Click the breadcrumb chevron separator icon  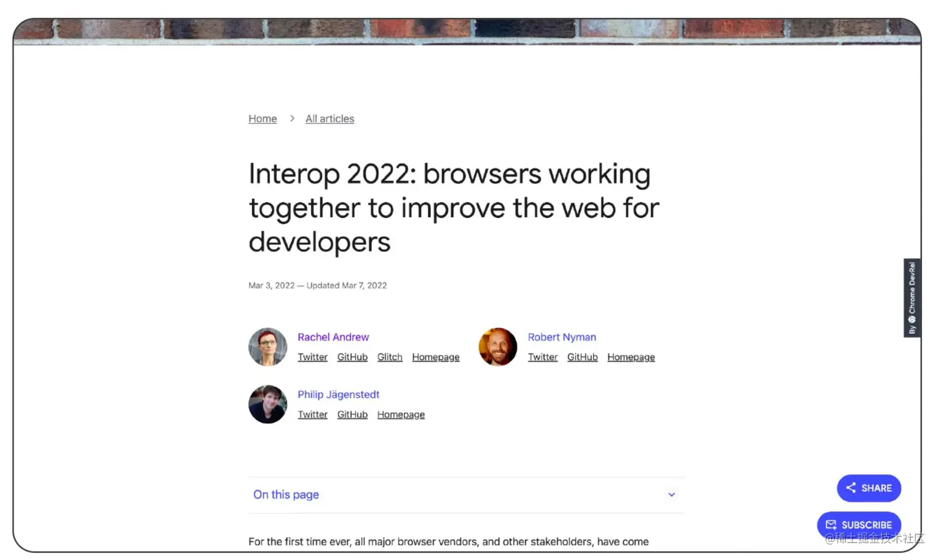[292, 118]
